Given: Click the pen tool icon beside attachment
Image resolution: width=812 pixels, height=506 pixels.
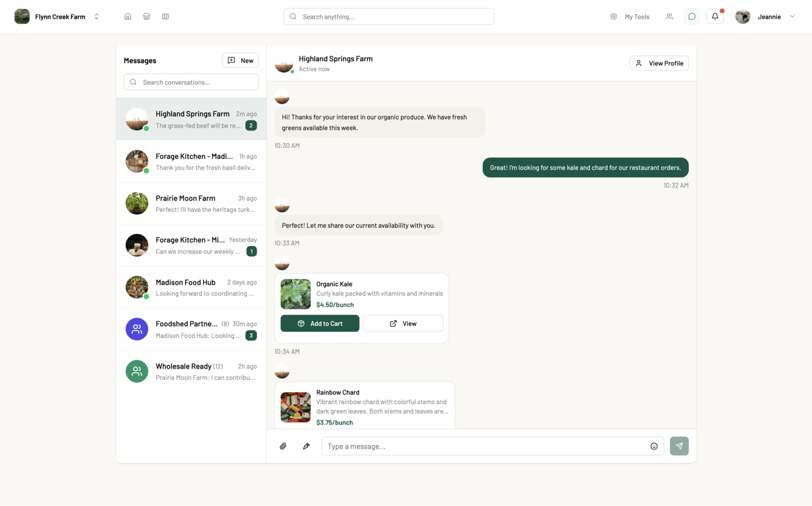Looking at the screenshot, I should pyautogui.click(x=306, y=446).
